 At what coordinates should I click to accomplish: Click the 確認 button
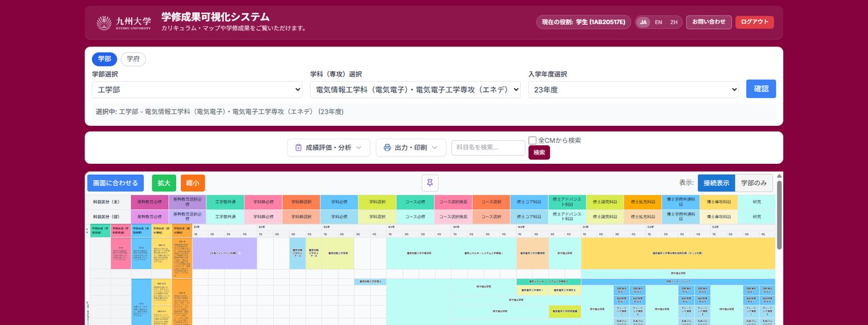tap(761, 89)
